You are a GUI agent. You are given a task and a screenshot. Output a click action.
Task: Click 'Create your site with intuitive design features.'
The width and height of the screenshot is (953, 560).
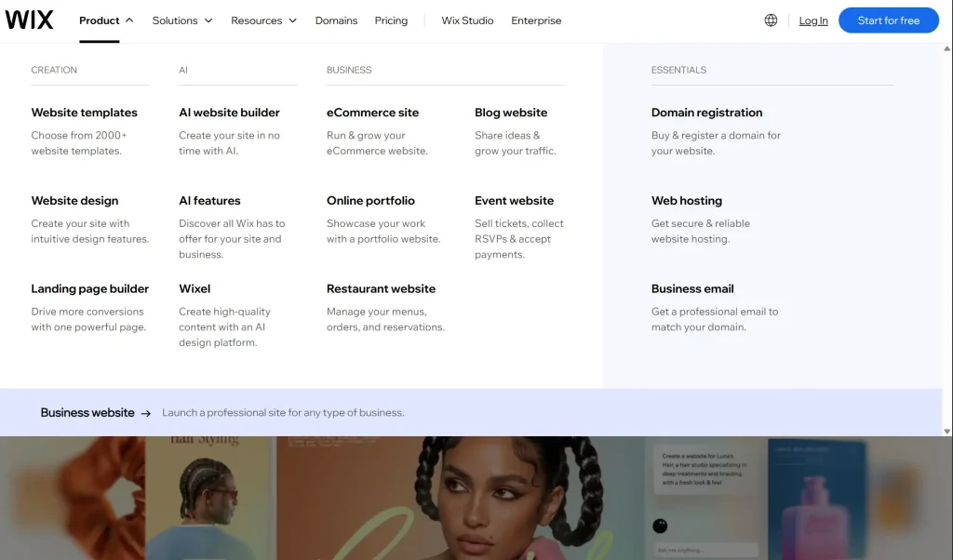tap(90, 231)
